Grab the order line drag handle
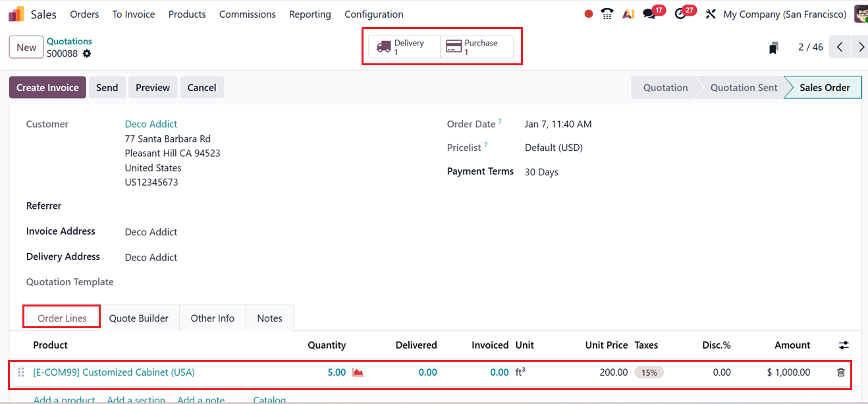Screen dimensions: 868x404 (21, 372)
